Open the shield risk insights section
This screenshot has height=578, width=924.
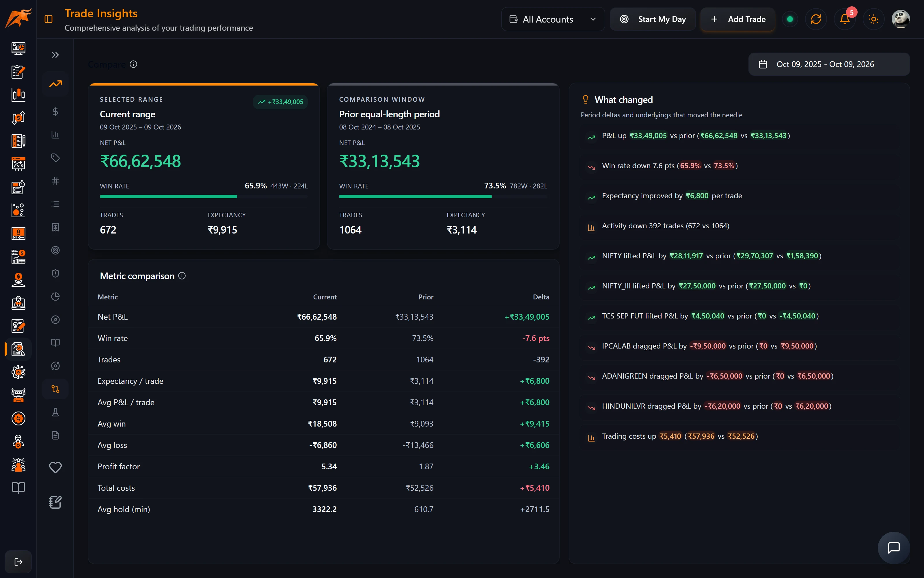[55, 273]
